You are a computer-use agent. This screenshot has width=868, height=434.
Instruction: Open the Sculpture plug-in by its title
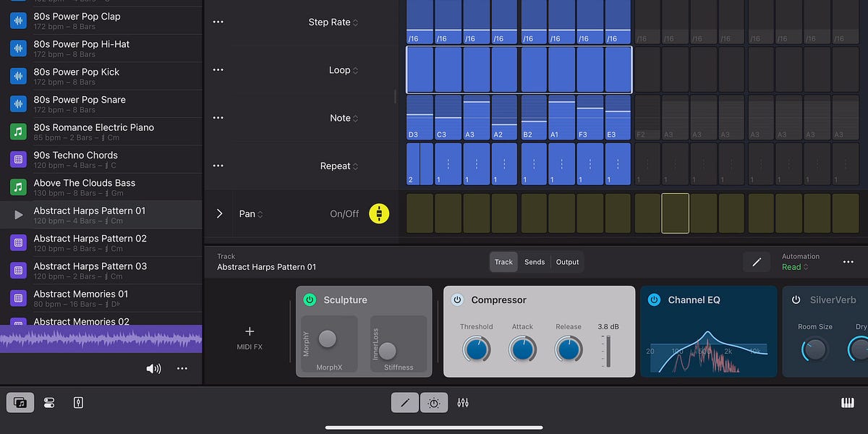[345, 299]
